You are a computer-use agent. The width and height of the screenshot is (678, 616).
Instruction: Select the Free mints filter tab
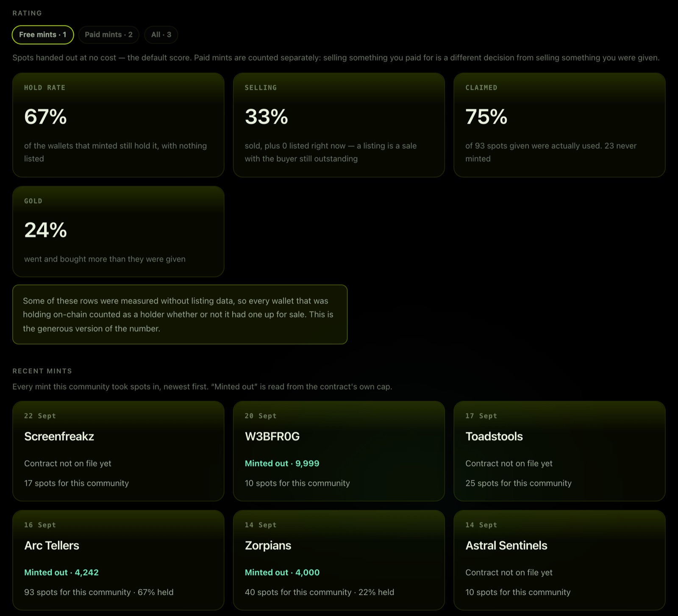(x=43, y=35)
